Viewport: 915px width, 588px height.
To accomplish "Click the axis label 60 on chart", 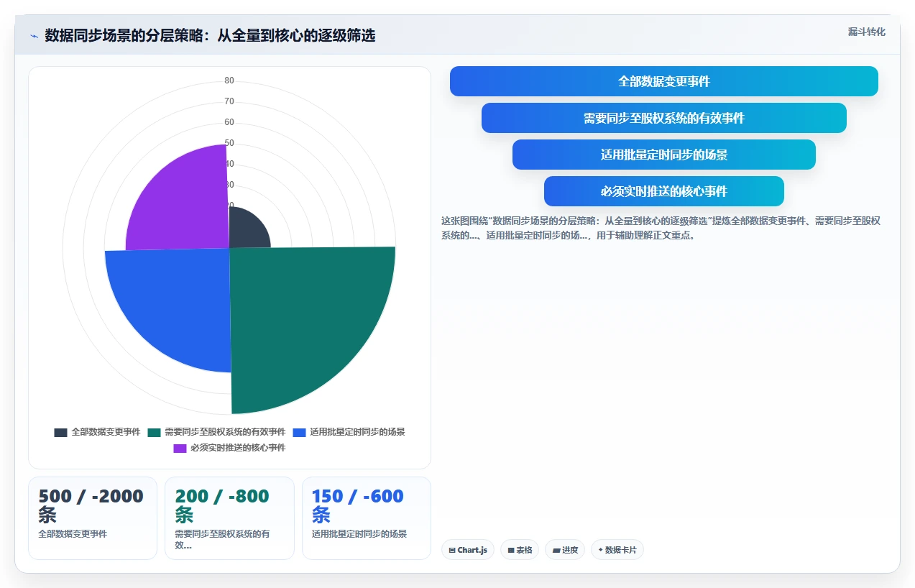I will point(229,122).
